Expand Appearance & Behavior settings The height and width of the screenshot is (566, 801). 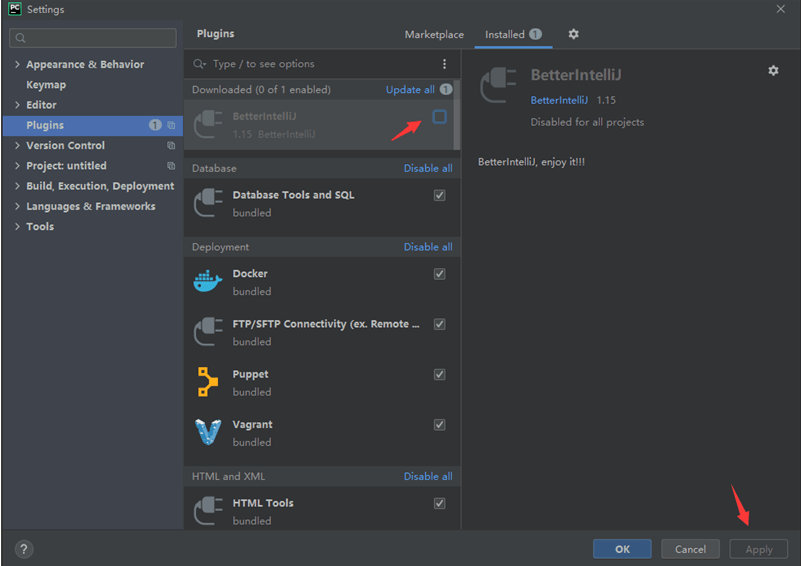[x=17, y=65]
